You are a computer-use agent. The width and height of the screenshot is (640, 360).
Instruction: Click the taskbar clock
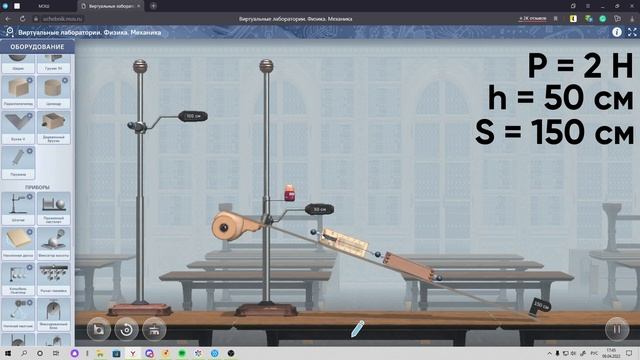(x=611, y=353)
